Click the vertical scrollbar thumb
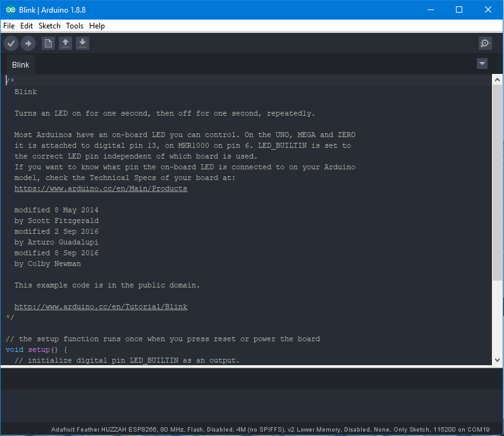 click(x=497, y=183)
